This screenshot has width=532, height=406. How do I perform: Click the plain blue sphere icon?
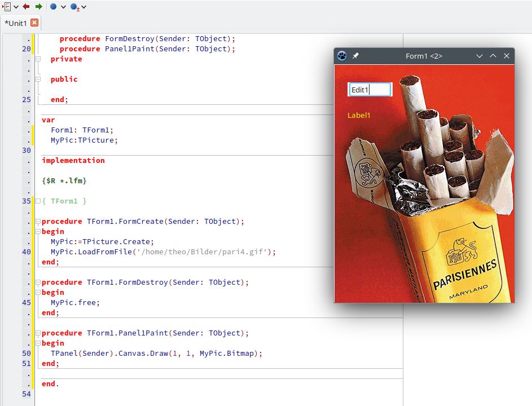click(53, 6)
